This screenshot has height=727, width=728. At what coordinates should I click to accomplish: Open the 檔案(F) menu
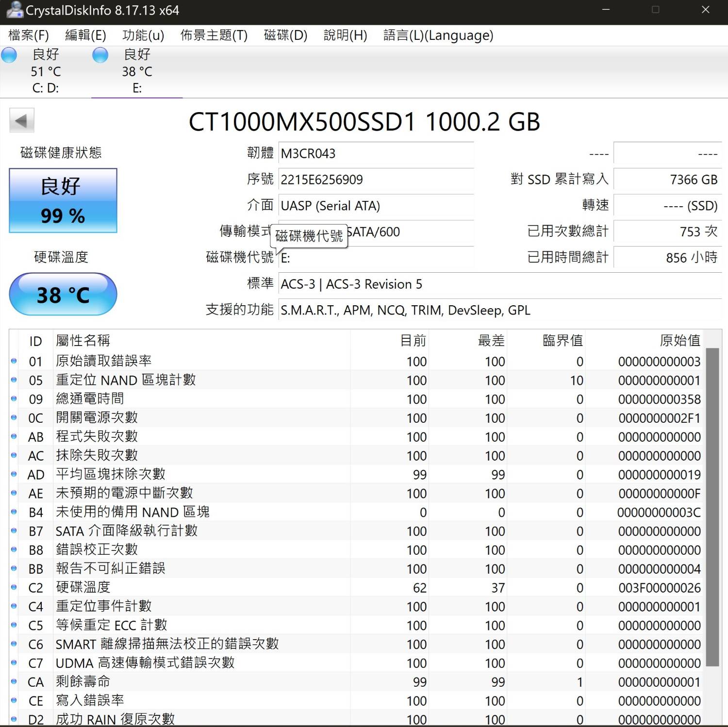click(x=29, y=35)
